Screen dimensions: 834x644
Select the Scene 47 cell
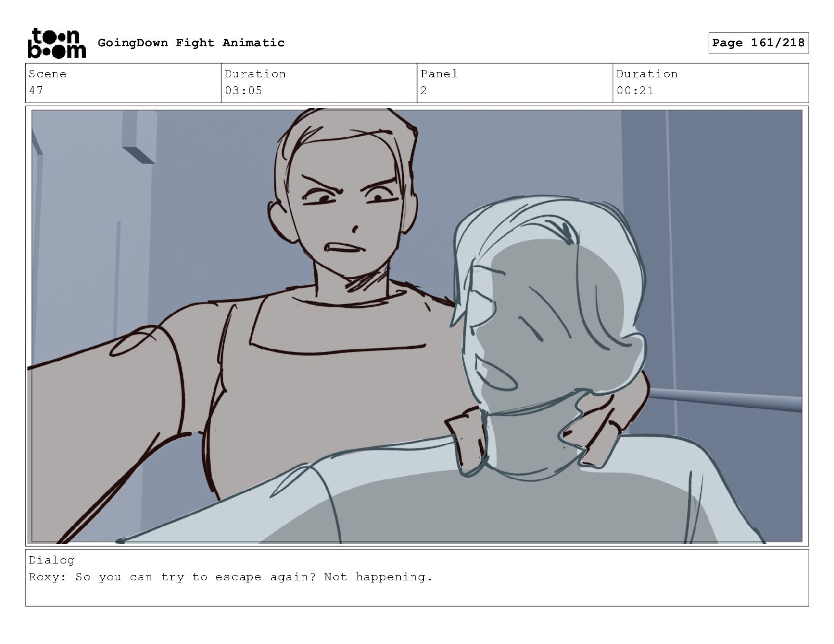click(x=123, y=83)
